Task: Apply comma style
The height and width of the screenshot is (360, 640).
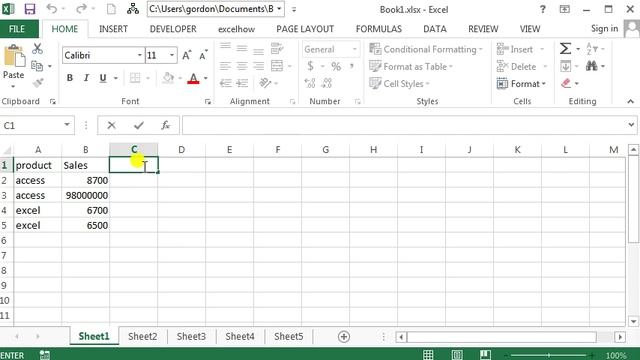Action: point(351,66)
